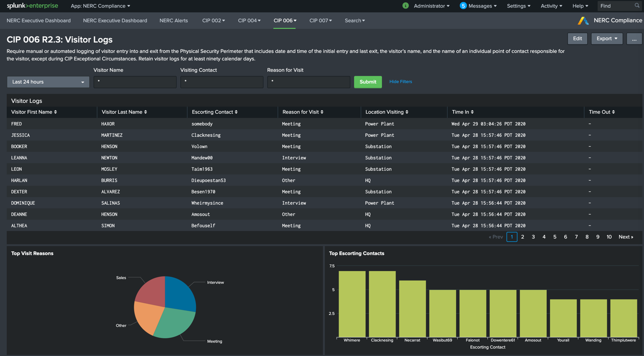Click the Edit button

577,39
